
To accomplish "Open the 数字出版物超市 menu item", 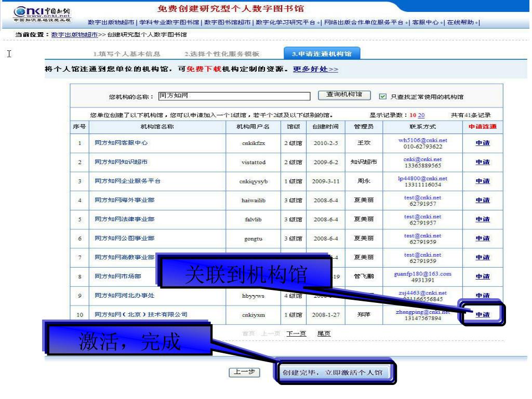I will (111, 22).
